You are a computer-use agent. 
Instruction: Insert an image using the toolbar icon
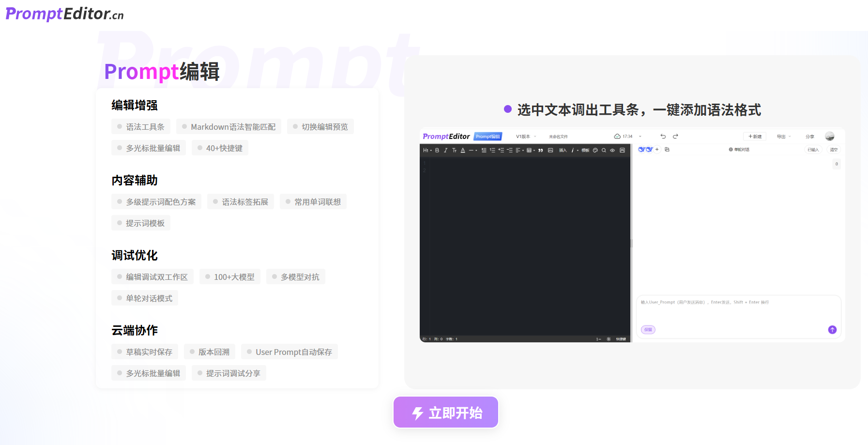click(x=550, y=150)
